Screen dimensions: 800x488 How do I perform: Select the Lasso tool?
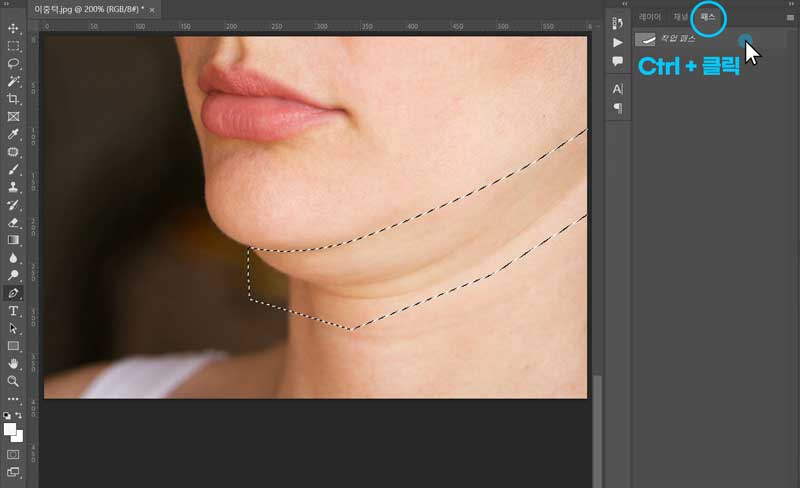pos(13,64)
